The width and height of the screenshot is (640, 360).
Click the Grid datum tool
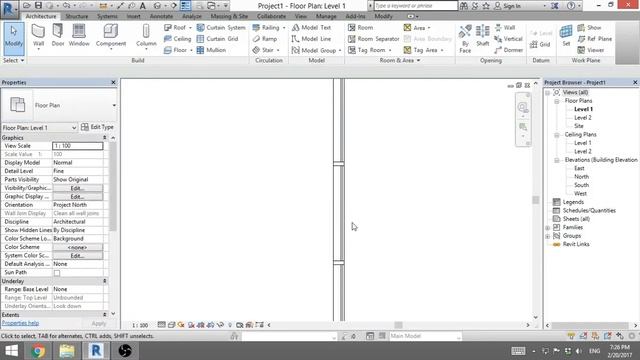pyautogui.click(x=540, y=44)
